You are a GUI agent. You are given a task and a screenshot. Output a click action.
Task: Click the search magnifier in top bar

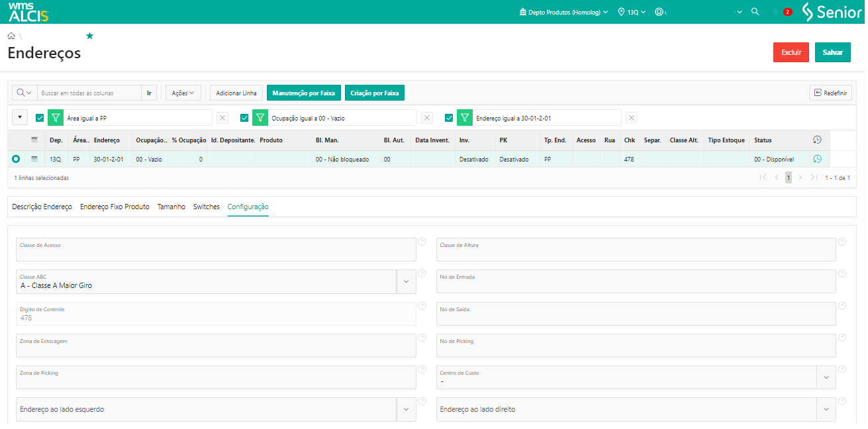coord(755,12)
